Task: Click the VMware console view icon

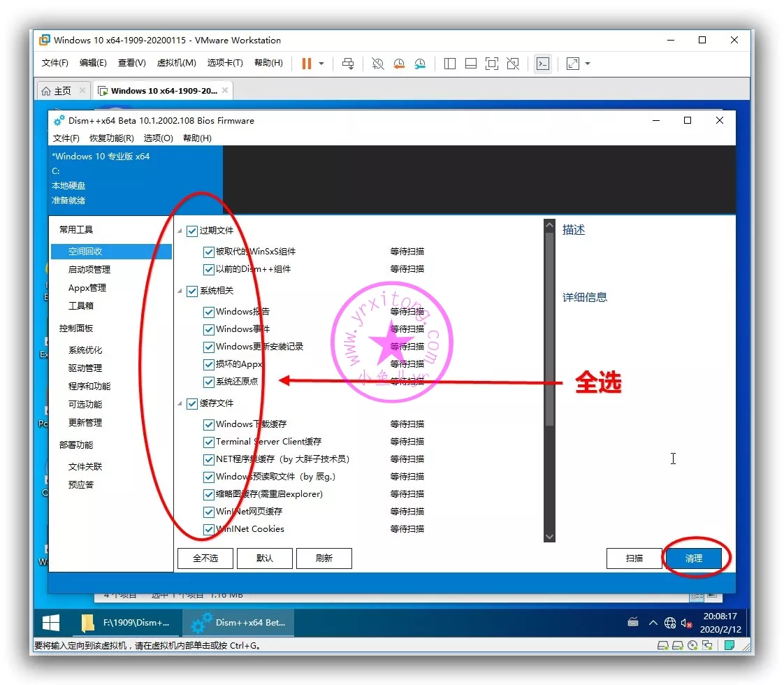Action: pos(542,64)
